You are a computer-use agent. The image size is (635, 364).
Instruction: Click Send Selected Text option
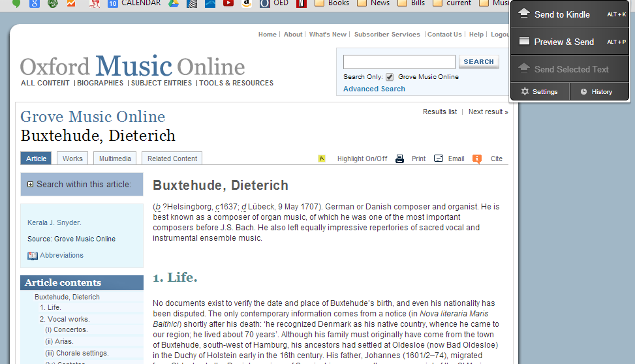click(x=570, y=69)
